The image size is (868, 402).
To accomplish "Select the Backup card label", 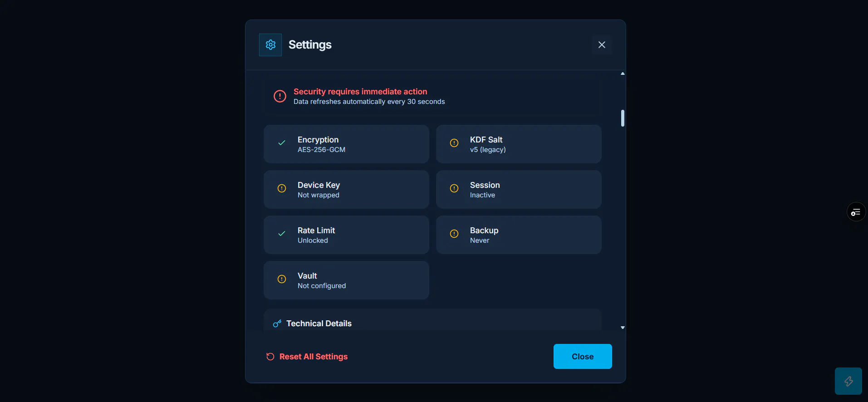I will [x=484, y=230].
